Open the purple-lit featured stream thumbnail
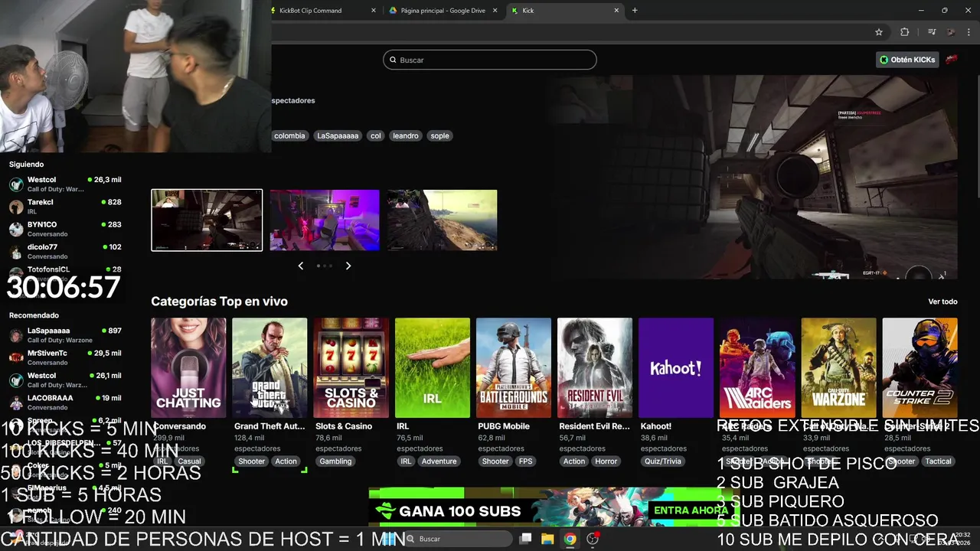Screen dimensions: 980x551 coord(325,220)
